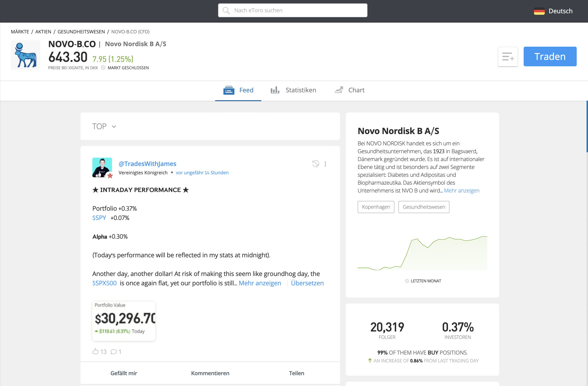Image resolution: width=588 pixels, height=386 pixels.
Task: Go to GESUNDHEITSWESEN breadcrumb
Action: click(x=81, y=32)
